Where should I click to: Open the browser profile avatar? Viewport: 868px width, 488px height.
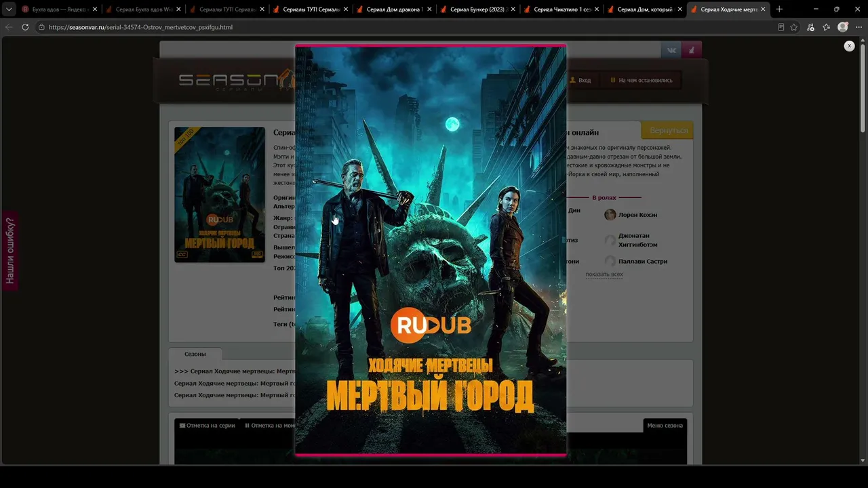(843, 27)
